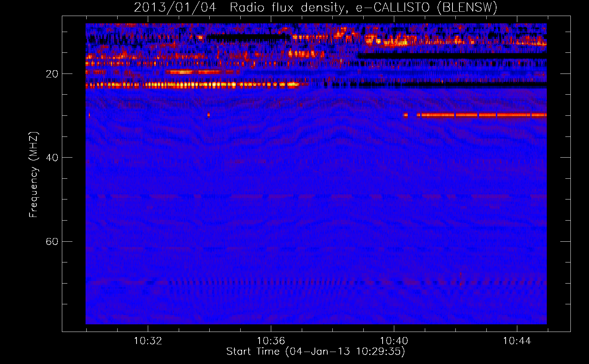This screenshot has width=589, height=364.
Task: Click the '40' frequency tick label
Action: pos(52,158)
